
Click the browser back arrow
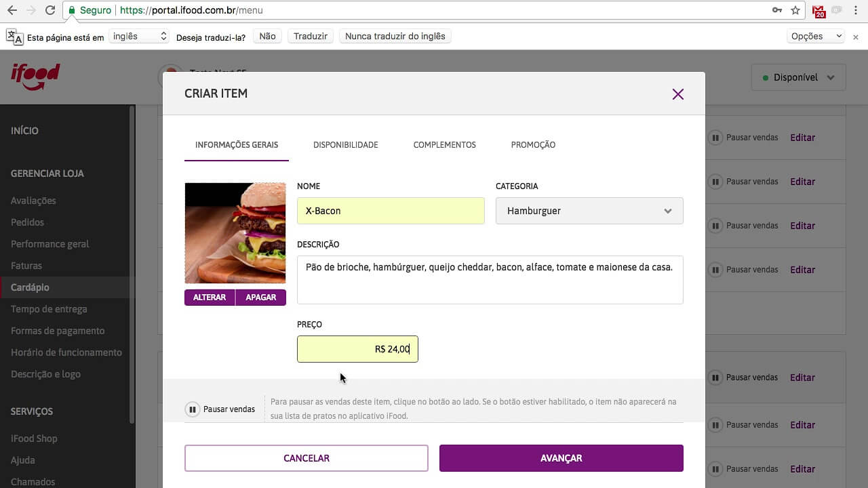12,10
